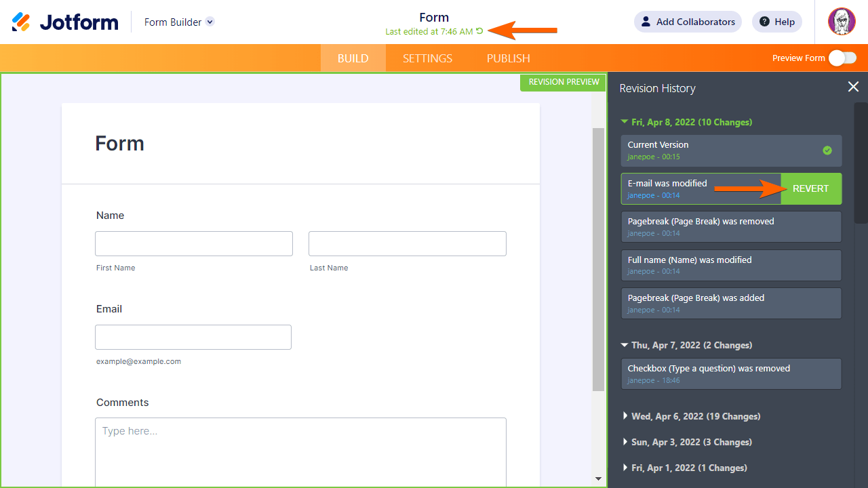The width and height of the screenshot is (868, 488).
Task: Select Full name (Name) was modified revision
Action: pos(731,265)
